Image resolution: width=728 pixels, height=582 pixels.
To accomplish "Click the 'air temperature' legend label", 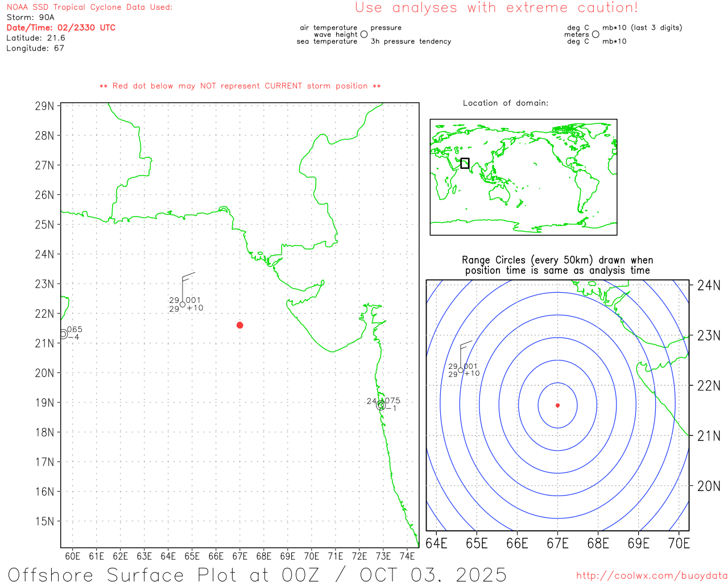I will [x=329, y=28].
